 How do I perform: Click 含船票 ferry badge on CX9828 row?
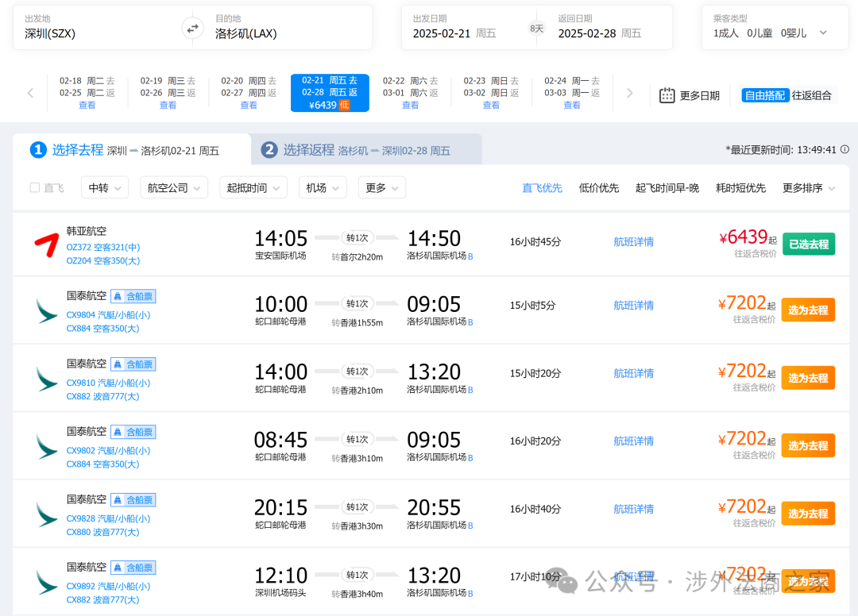tap(133, 499)
